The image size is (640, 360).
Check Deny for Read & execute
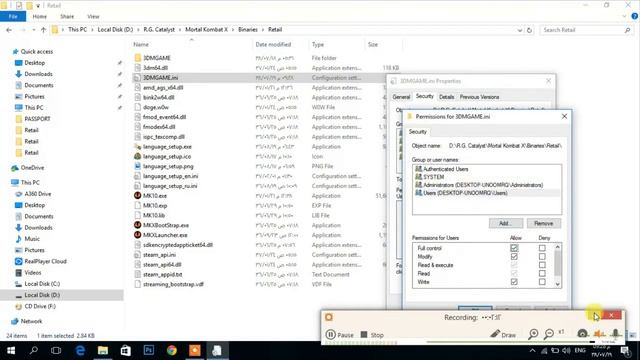tap(542, 265)
